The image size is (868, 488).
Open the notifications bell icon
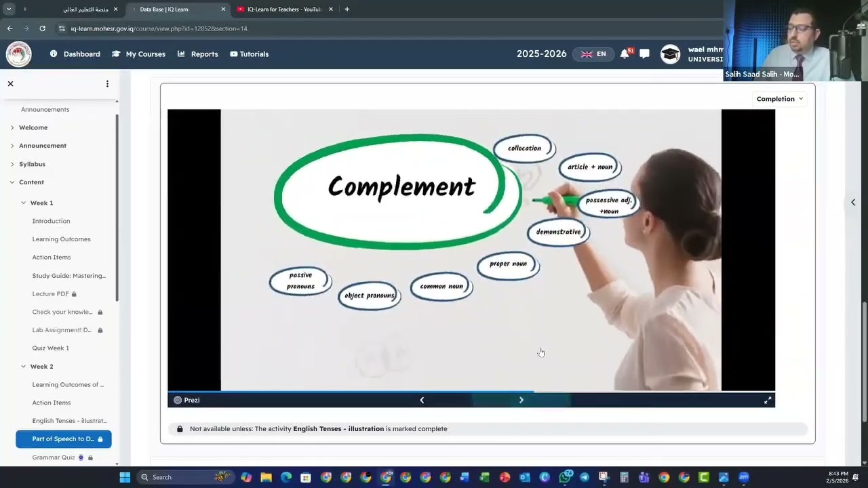[x=625, y=54]
